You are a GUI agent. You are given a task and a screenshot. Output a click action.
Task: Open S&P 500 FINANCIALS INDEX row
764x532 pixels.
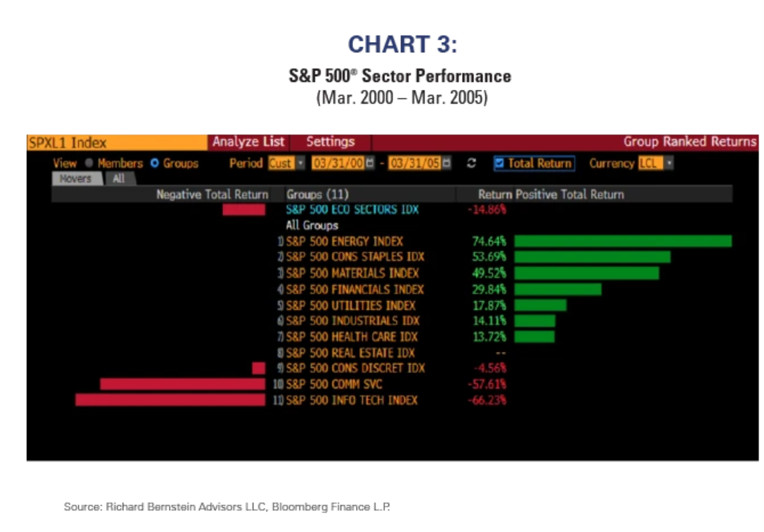click(354, 290)
